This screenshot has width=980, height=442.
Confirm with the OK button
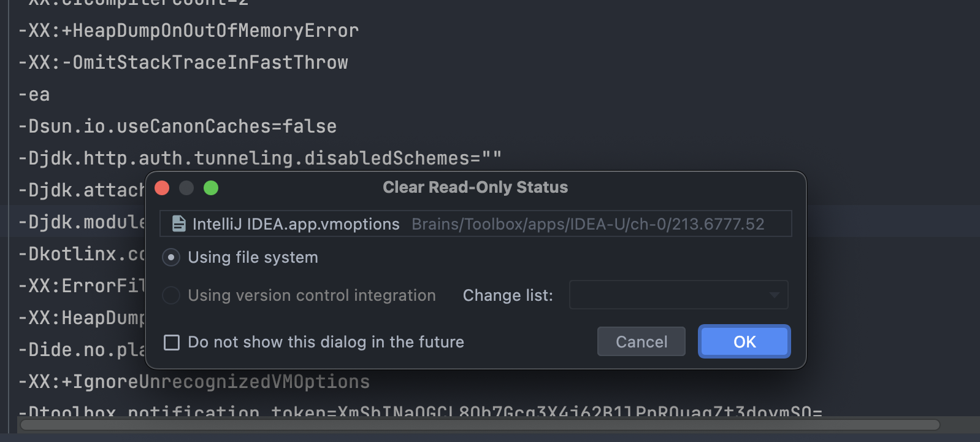745,341
